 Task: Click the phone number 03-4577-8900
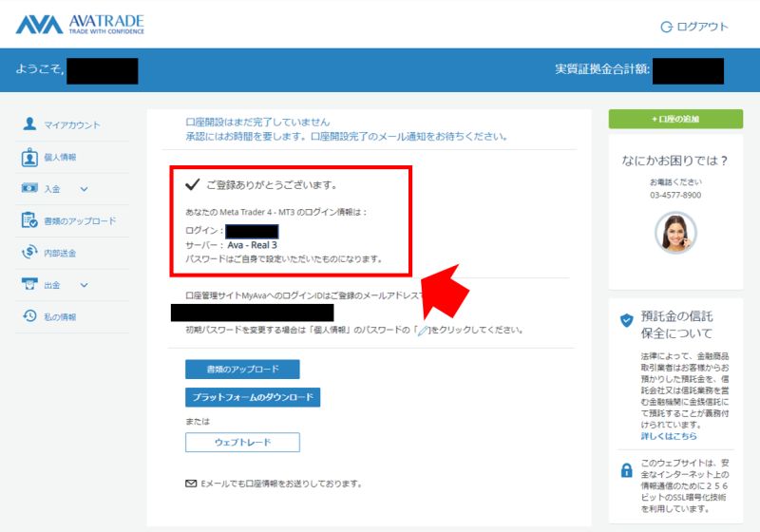(675, 195)
